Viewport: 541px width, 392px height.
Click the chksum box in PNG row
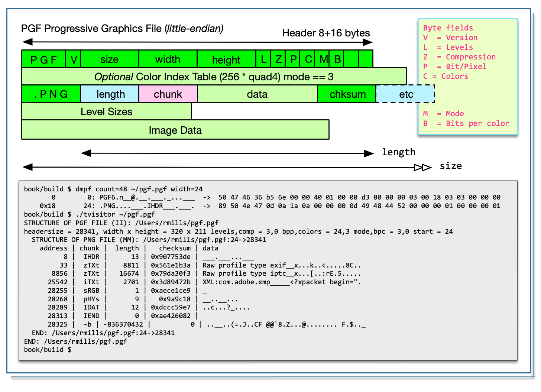click(347, 94)
